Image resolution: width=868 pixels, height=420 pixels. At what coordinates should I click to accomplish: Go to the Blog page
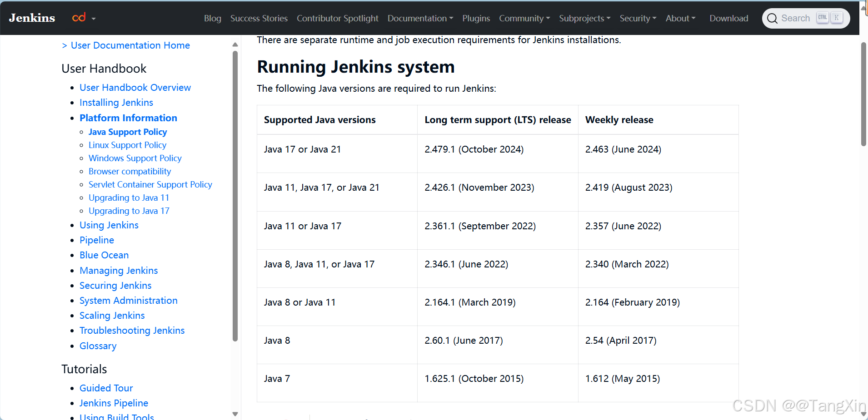(212, 18)
